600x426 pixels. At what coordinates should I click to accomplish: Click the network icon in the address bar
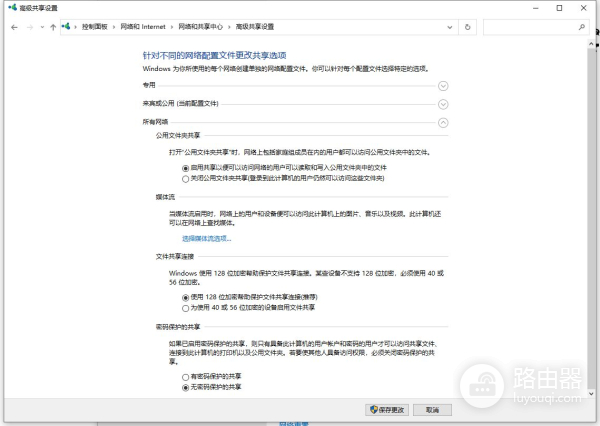66,26
